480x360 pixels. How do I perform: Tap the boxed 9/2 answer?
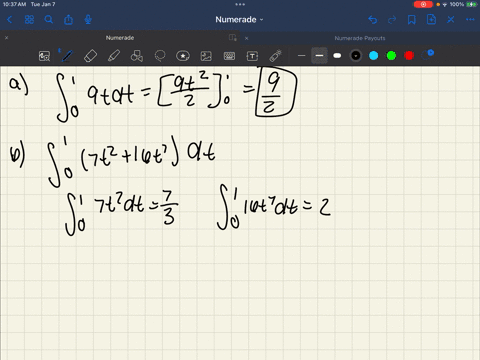click(275, 92)
